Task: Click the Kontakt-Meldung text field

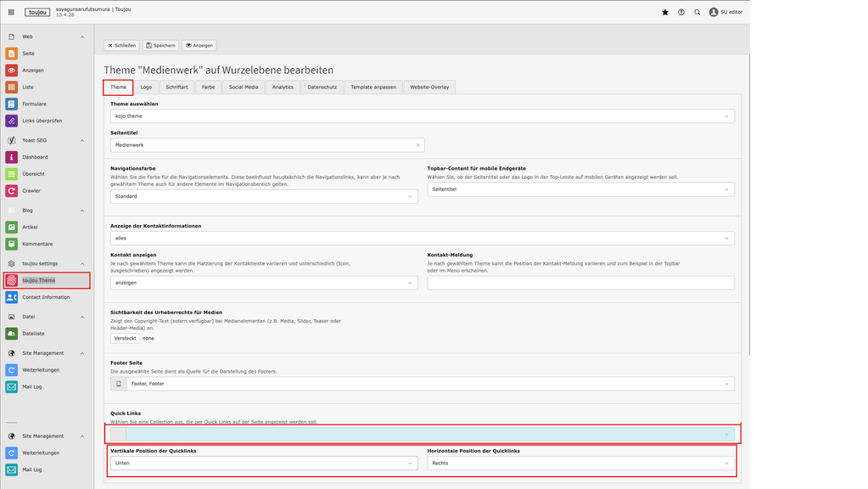Action: pyautogui.click(x=580, y=283)
